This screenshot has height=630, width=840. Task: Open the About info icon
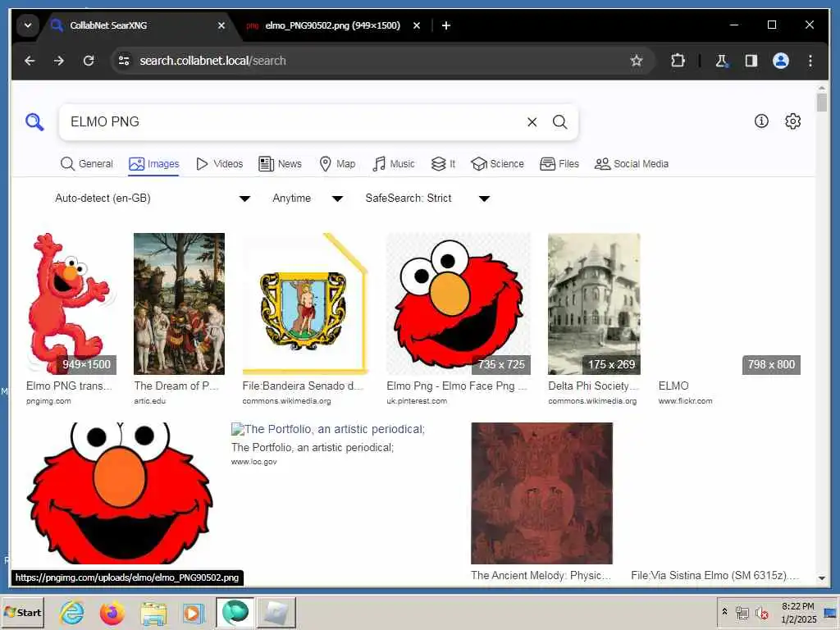pos(761,121)
